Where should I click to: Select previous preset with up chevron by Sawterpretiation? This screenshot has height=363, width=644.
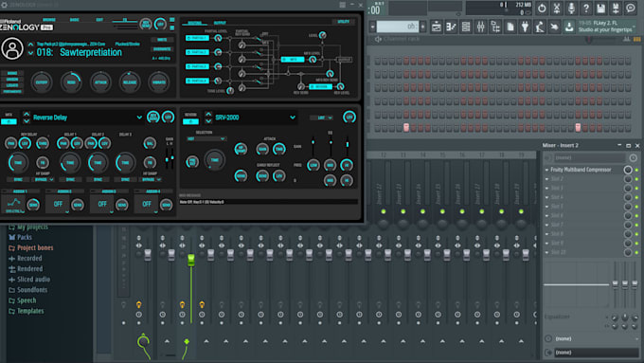click(30, 44)
